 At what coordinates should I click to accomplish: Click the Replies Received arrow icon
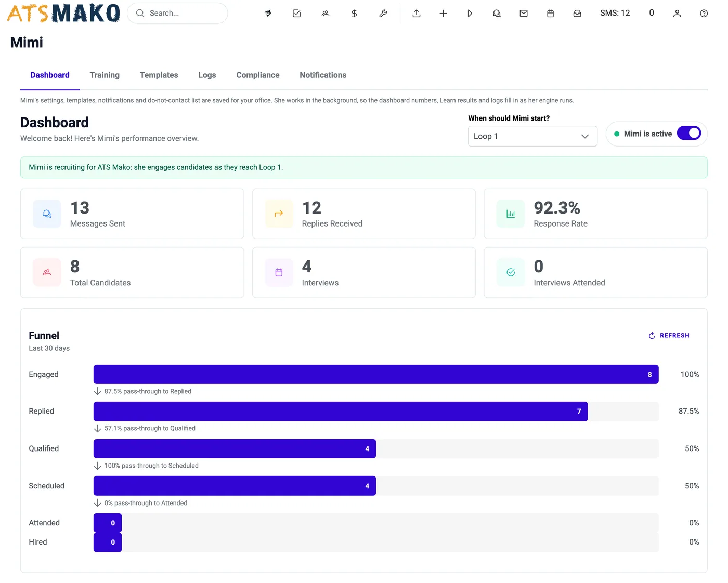click(279, 214)
